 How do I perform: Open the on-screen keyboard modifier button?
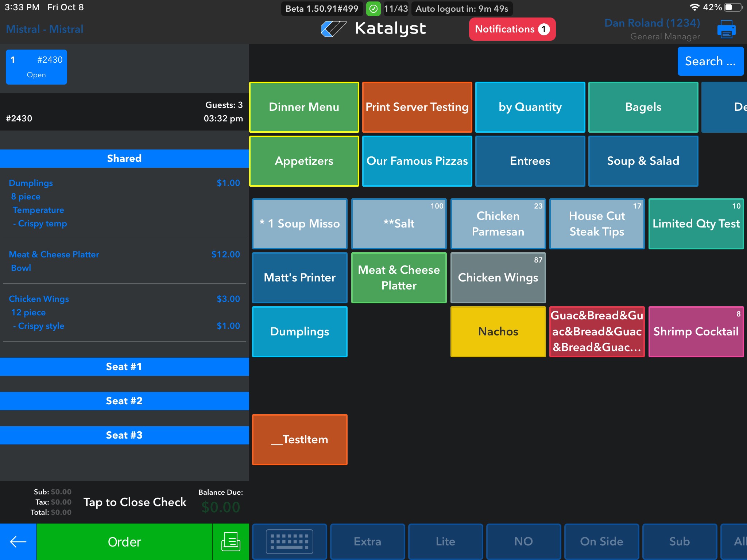tap(289, 542)
